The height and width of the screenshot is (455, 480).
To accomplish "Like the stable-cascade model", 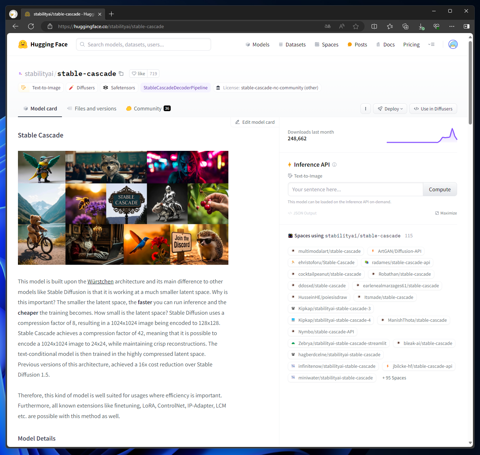I will tap(138, 74).
